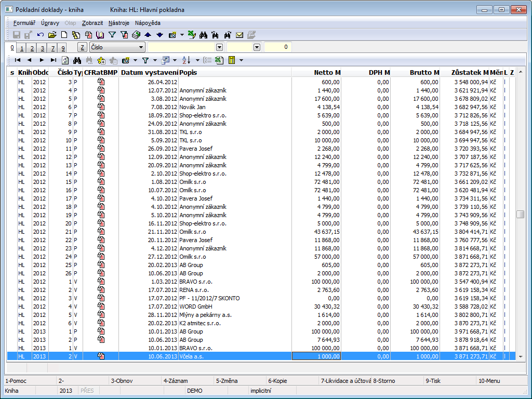Click the new blank document icon
Image resolution: width=532 pixels, height=399 pixels.
click(64, 35)
